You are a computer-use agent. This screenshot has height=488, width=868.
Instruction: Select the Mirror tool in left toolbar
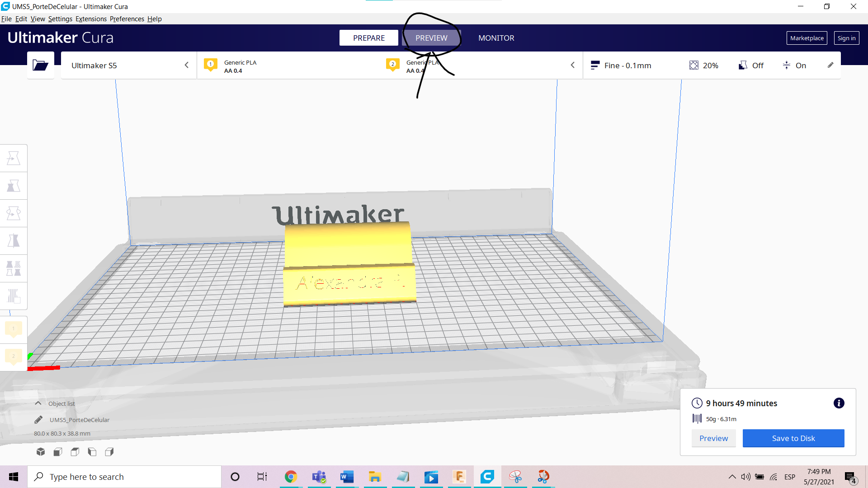coord(14,241)
